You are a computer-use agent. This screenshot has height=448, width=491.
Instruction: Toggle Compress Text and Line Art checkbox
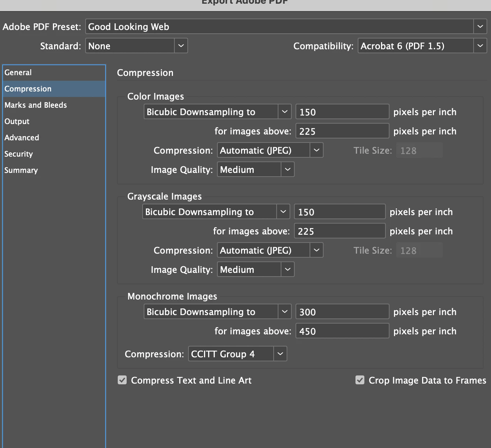tap(122, 380)
